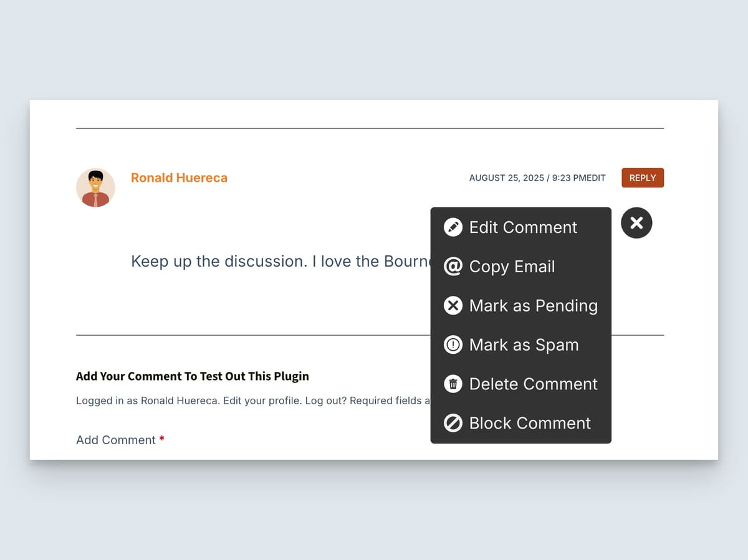Viewport: 748px width, 560px height.
Task: Click the REPLY button
Action: (x=642, y=178)
